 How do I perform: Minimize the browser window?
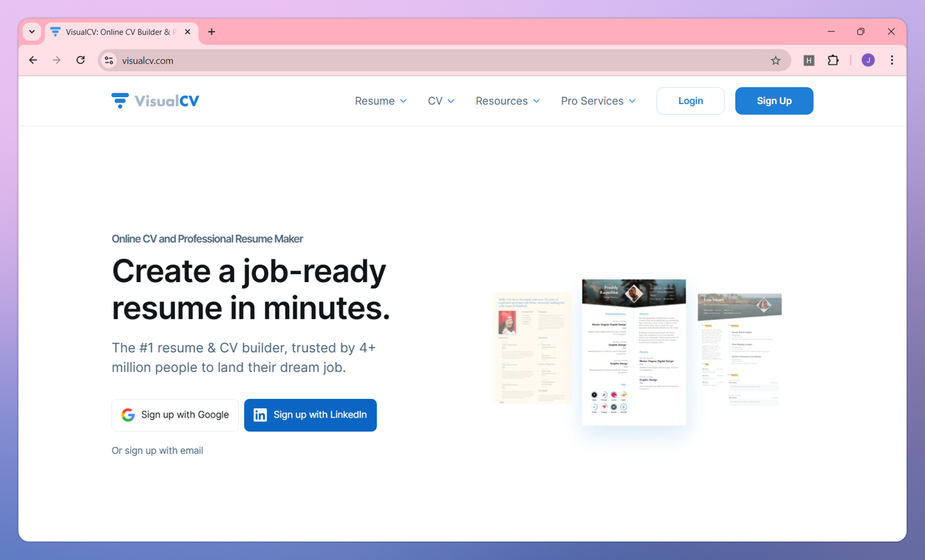point(832,32)
